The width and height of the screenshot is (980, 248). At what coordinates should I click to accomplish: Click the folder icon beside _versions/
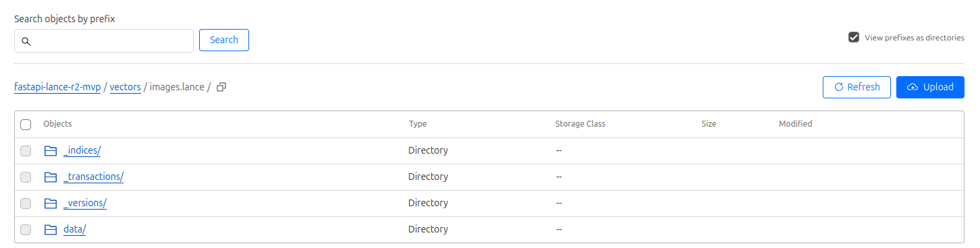tap(51, 203)
